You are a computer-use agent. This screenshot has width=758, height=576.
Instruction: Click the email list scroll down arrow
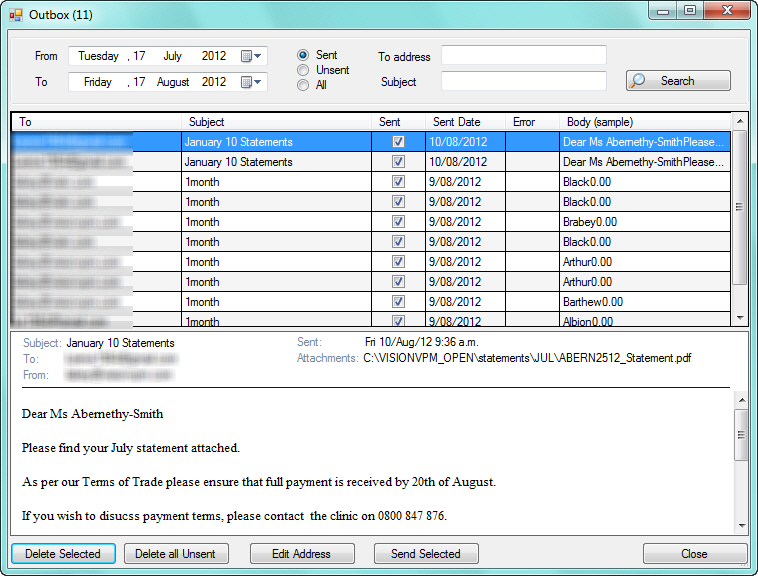pyautogui.click(x=740, y=318)
